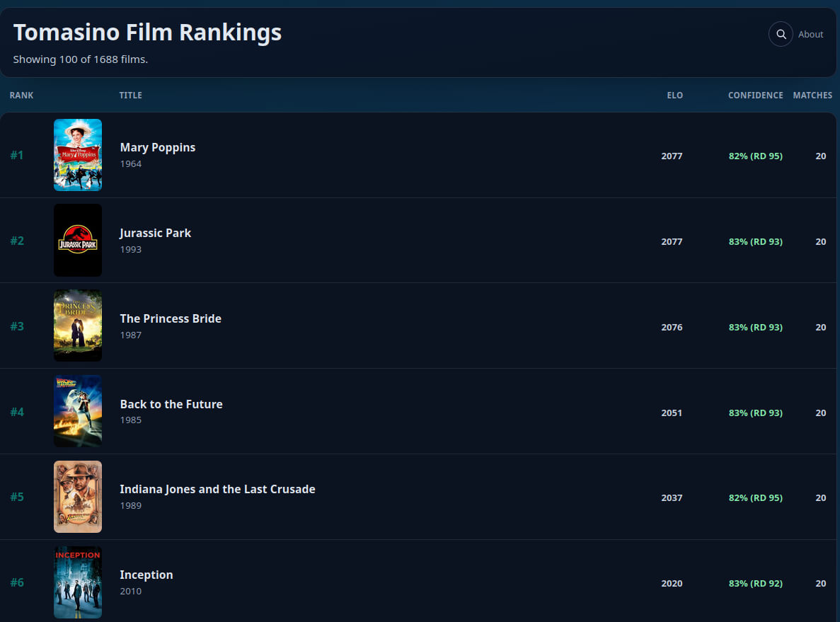Open the Jurassic Park poster thumbnail

pos(78,240)
